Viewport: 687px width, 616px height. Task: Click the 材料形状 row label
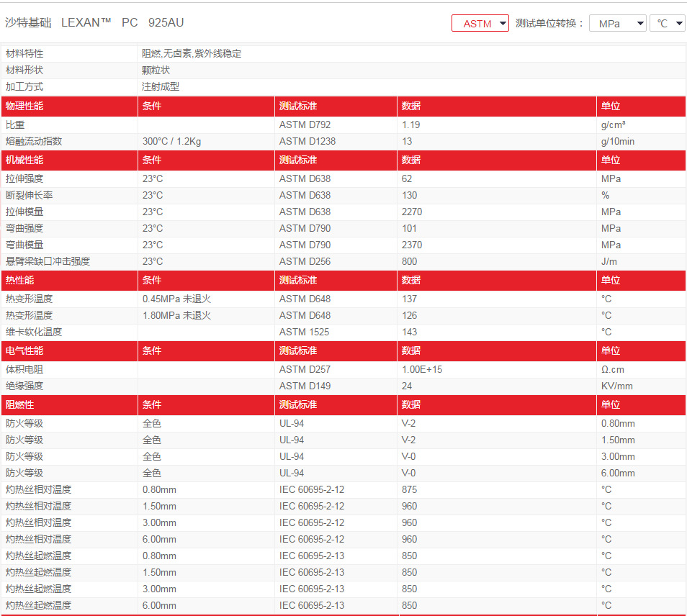pyautogui.click(x=24, y=70)
